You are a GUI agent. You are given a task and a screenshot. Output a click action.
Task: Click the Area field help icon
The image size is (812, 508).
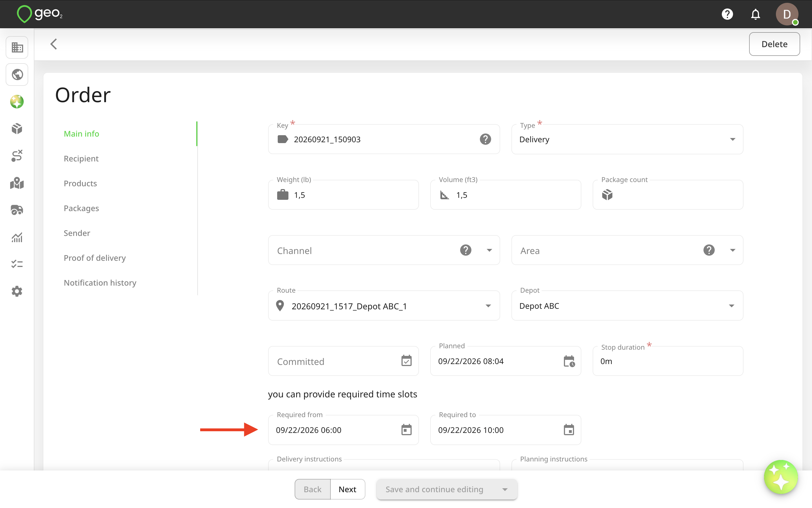pyautogui.click(x=709, y=250)
